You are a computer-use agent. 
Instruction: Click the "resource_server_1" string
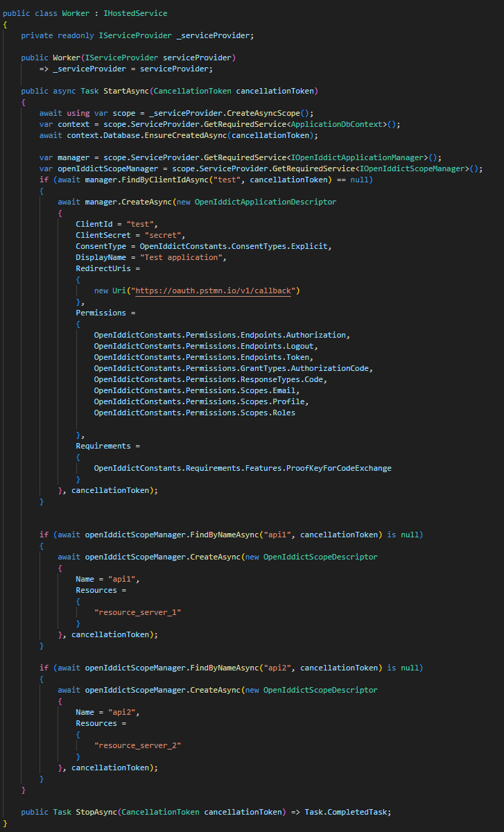[139, 612]
